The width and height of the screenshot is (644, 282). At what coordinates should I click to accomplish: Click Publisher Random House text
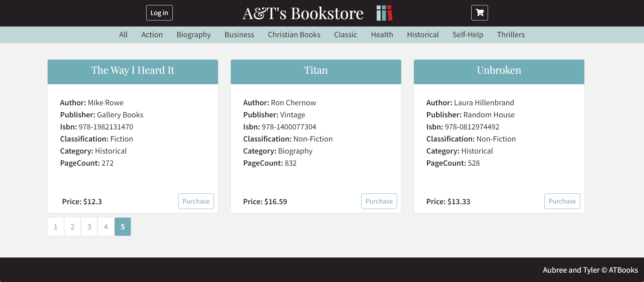tap(470, 115)
